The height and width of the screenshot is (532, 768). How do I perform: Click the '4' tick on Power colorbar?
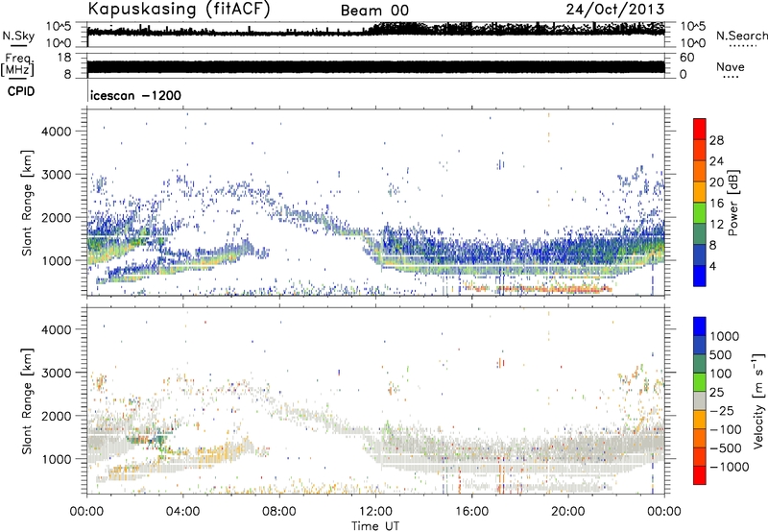point(712,266)
